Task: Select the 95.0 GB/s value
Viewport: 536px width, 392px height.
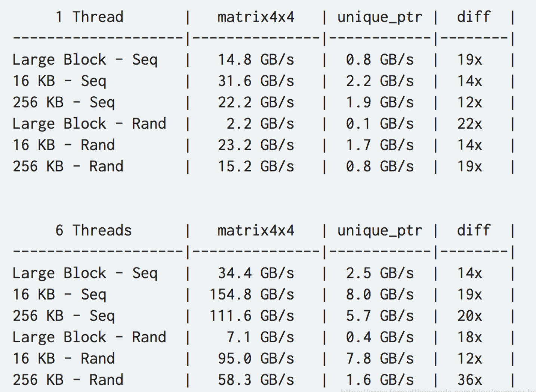Action: [x=256, y=358]
